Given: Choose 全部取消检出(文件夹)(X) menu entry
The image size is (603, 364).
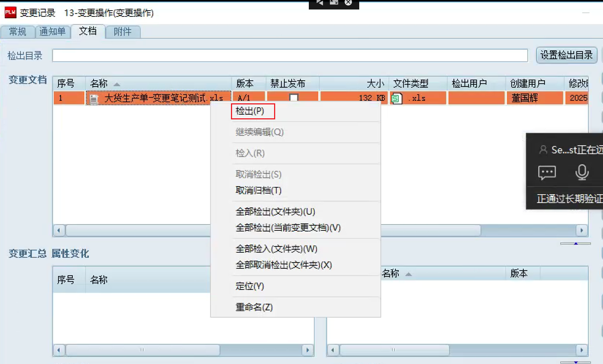Looking at the screenshot, I should (295, 265).
